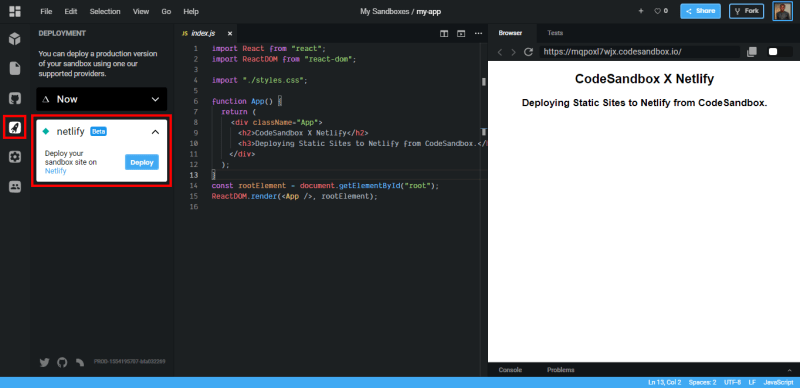Click the Share button

(x=700, y=11)
